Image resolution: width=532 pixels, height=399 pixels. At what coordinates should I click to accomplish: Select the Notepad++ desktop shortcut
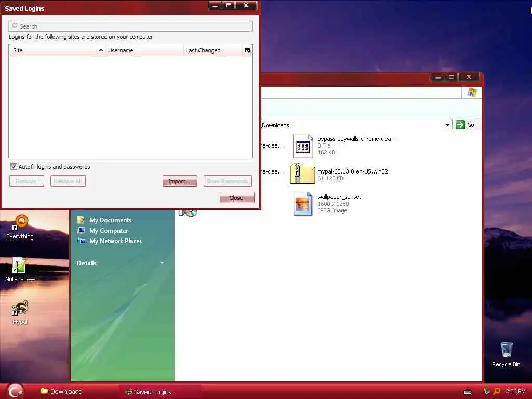tap(20, 270)
